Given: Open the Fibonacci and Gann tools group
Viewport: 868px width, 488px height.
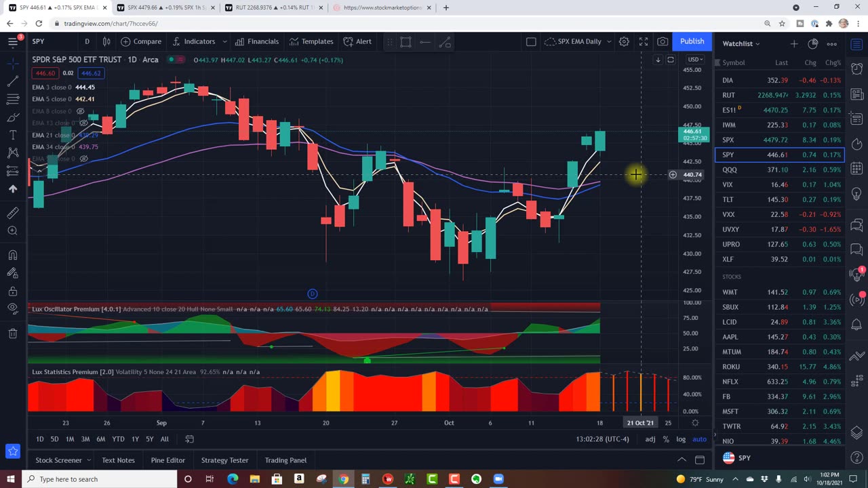Looking at the screenshot, I should click(13, 99).
